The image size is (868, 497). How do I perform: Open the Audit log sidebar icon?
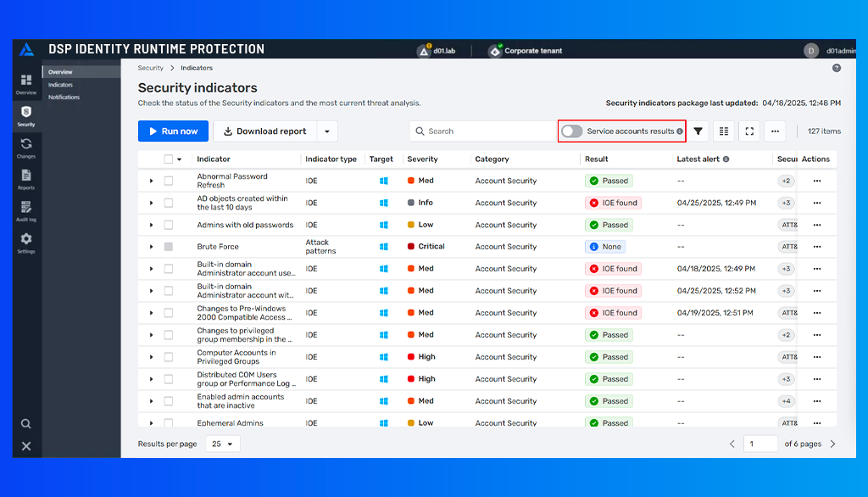(x=26, y=210)
